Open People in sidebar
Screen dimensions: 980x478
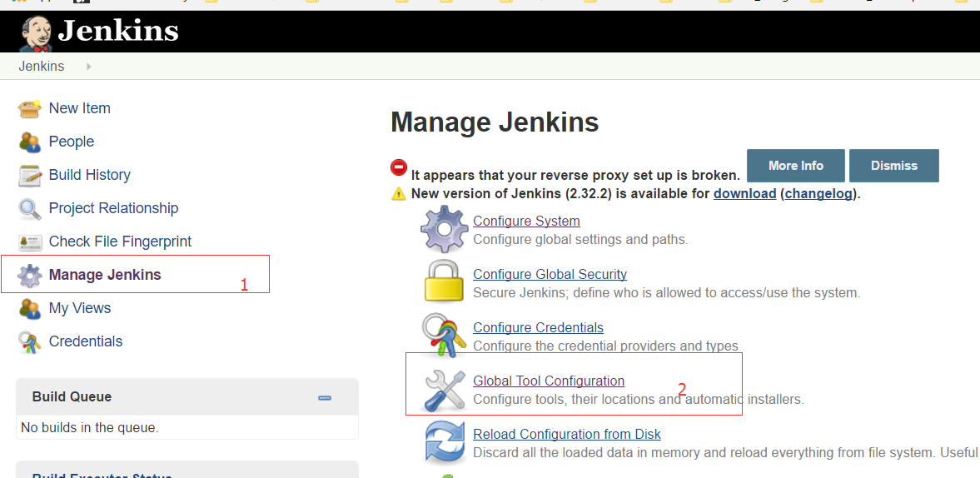click(72, 142)
